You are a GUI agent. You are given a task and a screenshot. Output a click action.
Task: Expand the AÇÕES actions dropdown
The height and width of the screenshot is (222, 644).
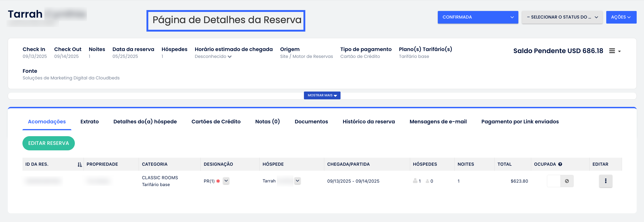pos(621,17)
